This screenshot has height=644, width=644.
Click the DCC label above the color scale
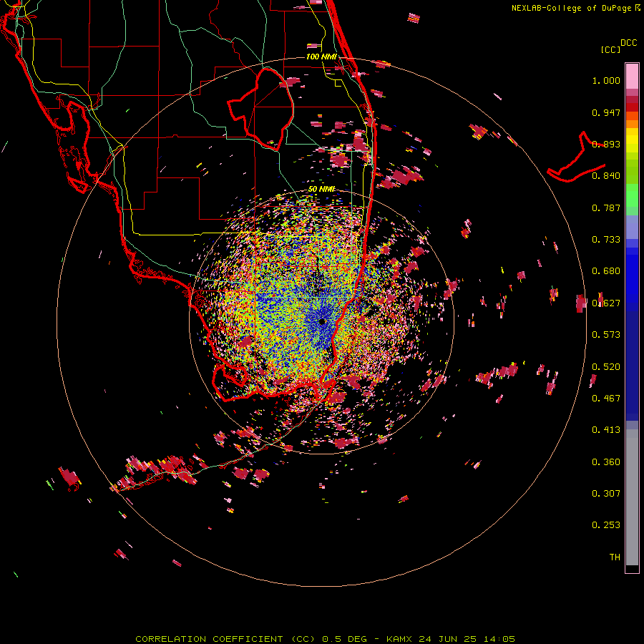629,43
